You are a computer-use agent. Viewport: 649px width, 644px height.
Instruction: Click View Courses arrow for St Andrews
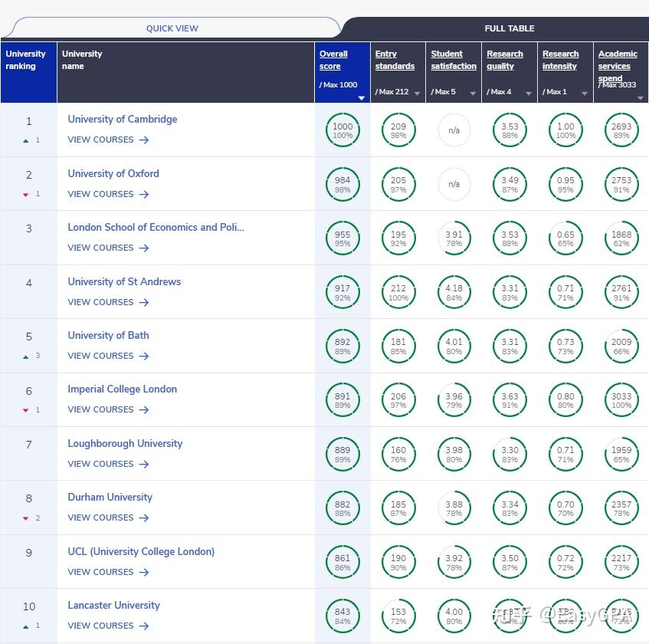pos(144,302)
